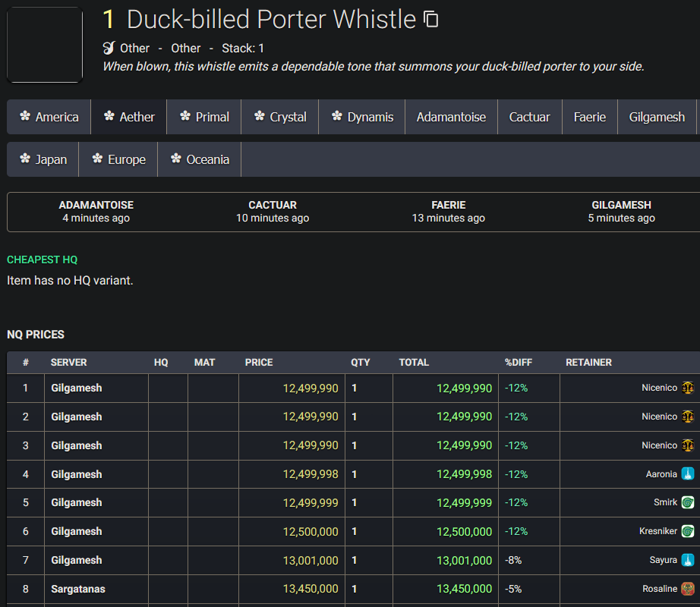Click the flower icon on Europe tab
This screenshot has width=700, height=607.
97,159
